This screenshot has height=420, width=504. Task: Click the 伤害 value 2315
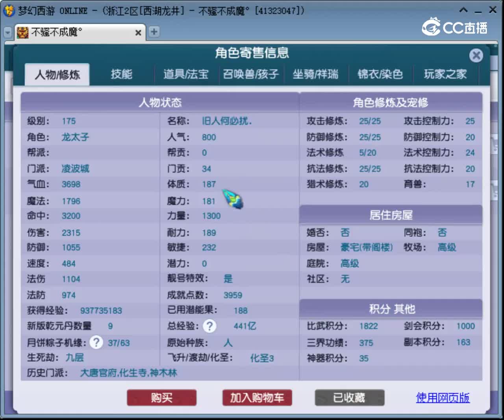[71, 233]
